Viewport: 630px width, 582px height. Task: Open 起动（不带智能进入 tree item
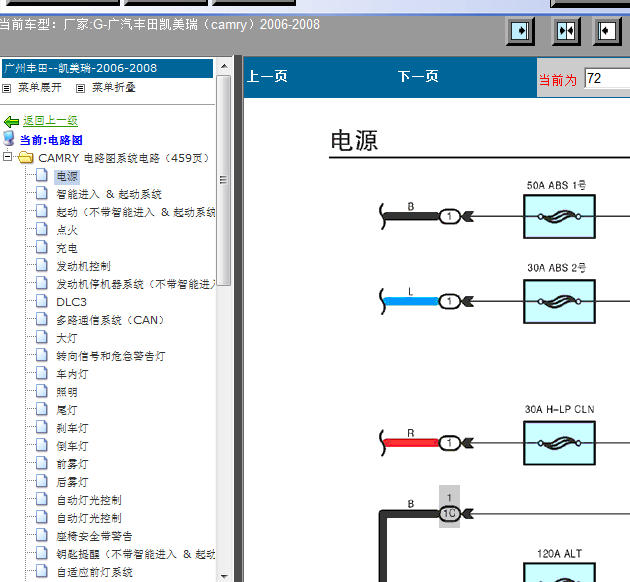(x=136, y=212)
